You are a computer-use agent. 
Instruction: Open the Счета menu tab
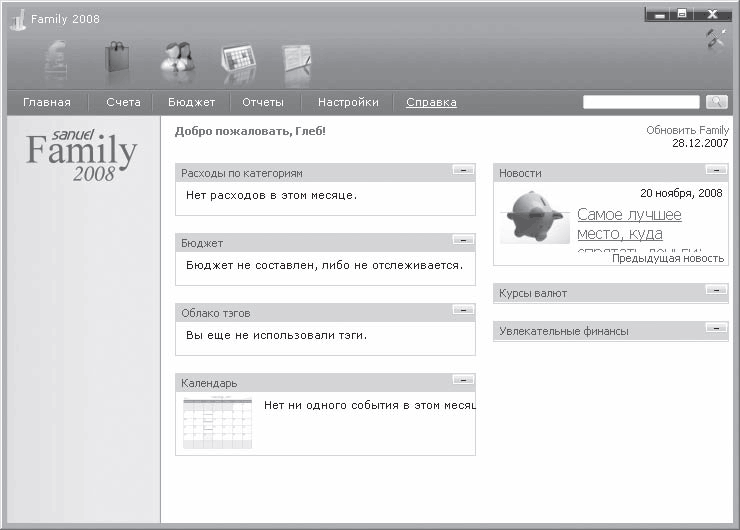[123, 102]
